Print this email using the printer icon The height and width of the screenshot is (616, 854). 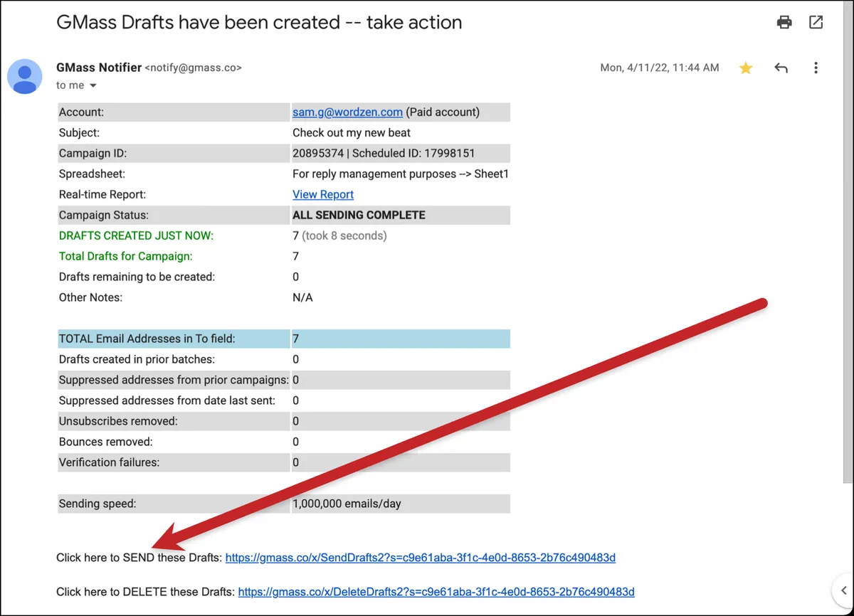(784, 23)
